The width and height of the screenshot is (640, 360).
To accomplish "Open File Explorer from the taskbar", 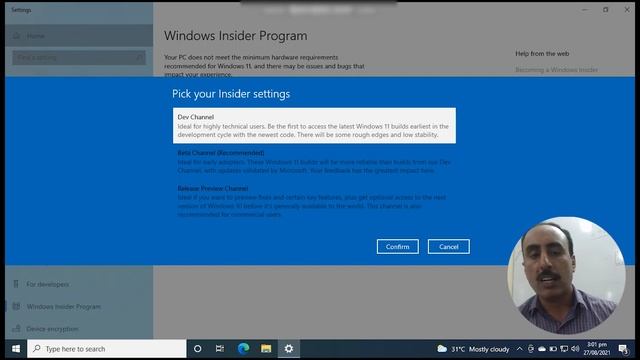I will [x=266, y=349].
